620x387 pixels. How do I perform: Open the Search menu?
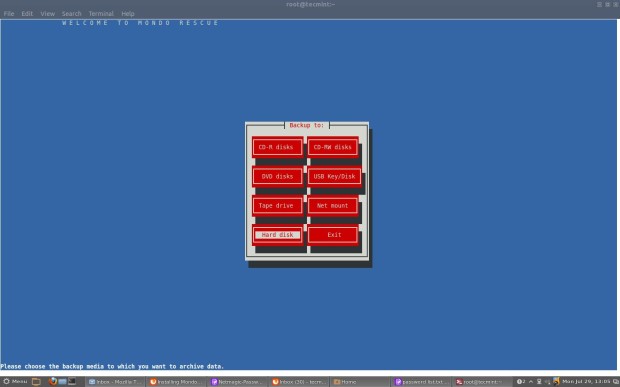(x=71, y=13)
